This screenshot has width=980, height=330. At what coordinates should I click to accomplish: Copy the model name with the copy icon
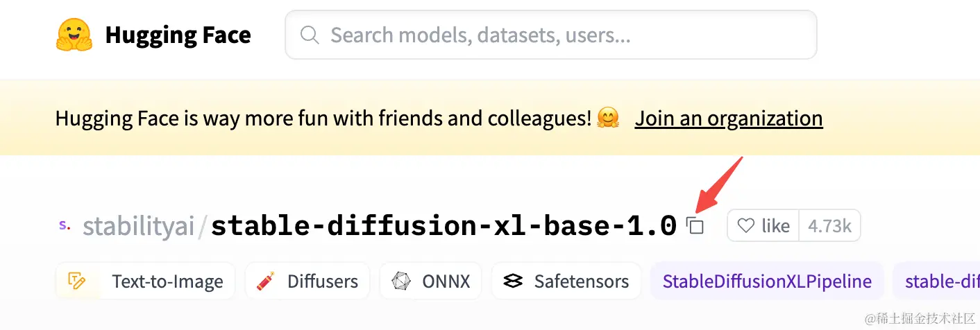pyautogui.click(x=695, y=225)
